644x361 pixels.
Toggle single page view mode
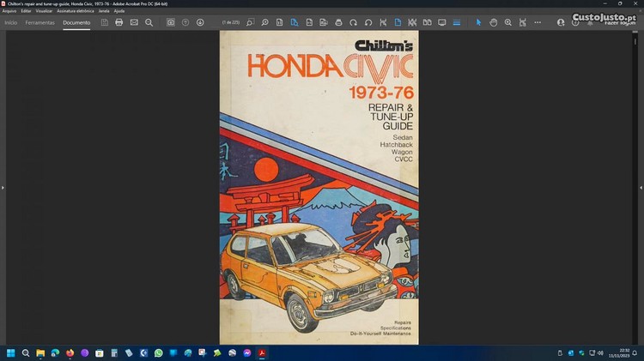tap(397, 22)
